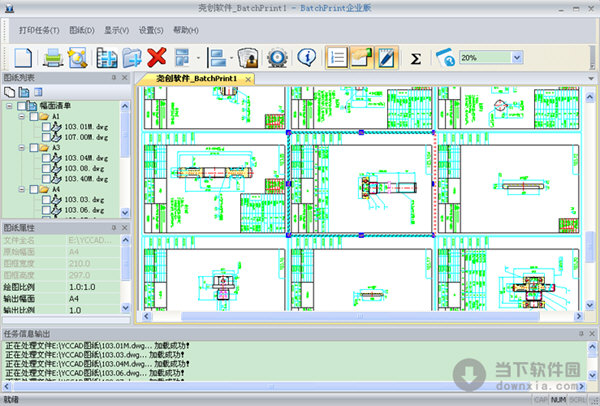Collapse the 幅面清单 root node

(x=9, y=106)
